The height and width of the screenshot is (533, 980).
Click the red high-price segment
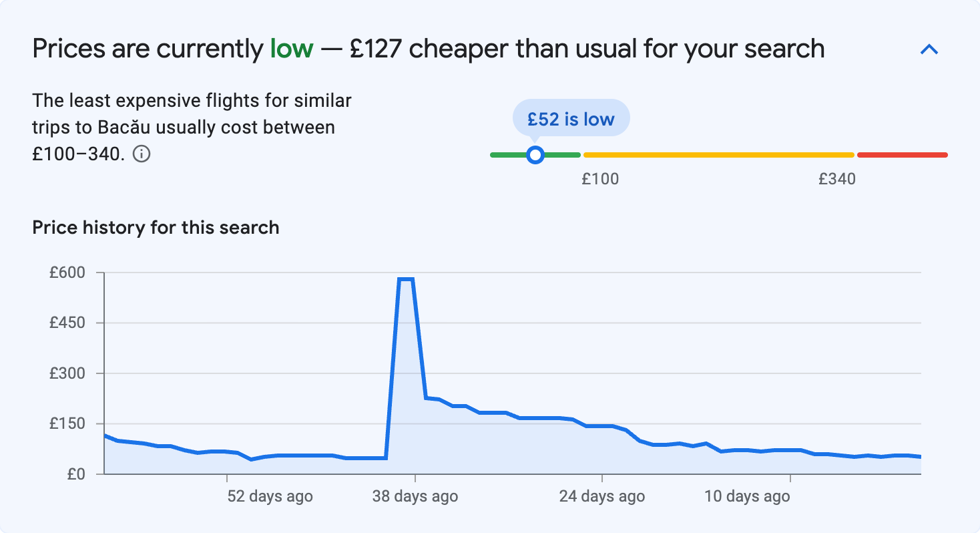pos(901,154)
